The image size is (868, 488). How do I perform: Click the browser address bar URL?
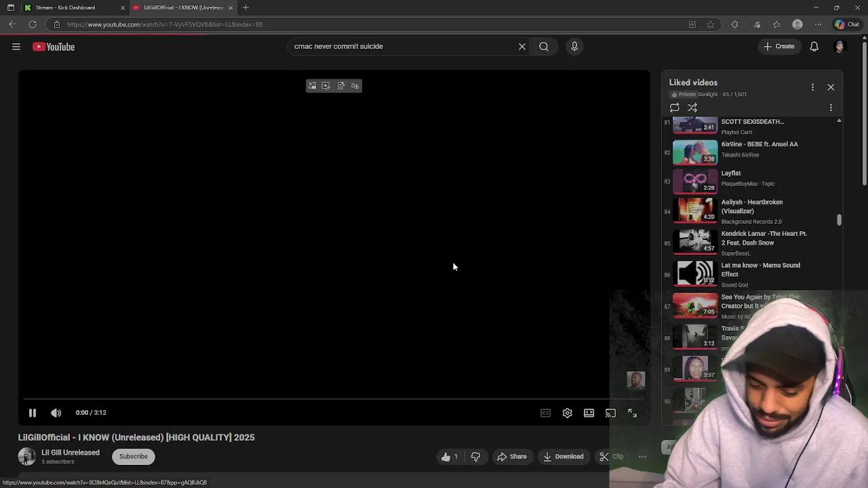tap(165, 24)
